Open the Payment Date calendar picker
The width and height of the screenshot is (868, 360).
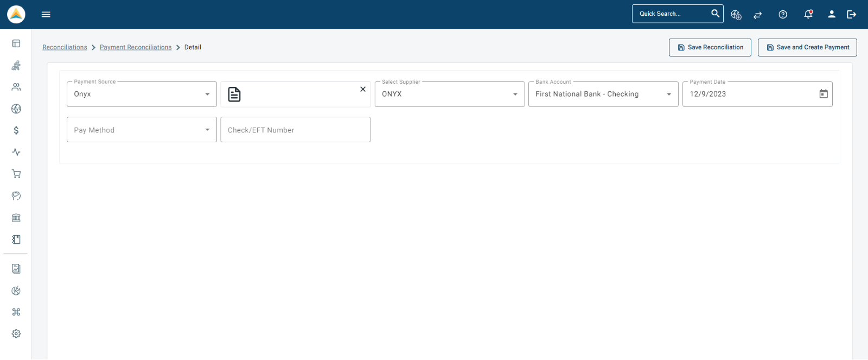pyautogui.click(x=824, y=94)
